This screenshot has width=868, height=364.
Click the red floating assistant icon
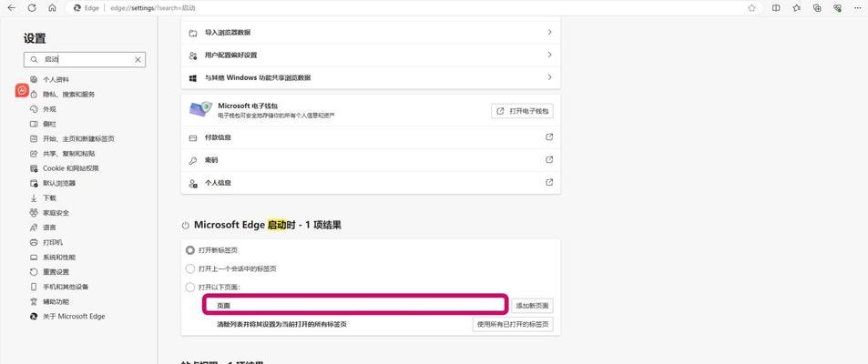tap(22, 90)
